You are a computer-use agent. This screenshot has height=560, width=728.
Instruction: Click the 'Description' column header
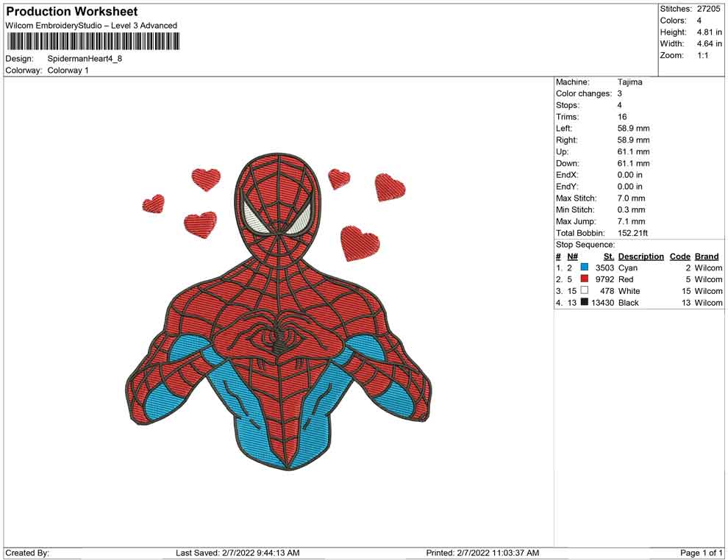[x=641, y=256]
